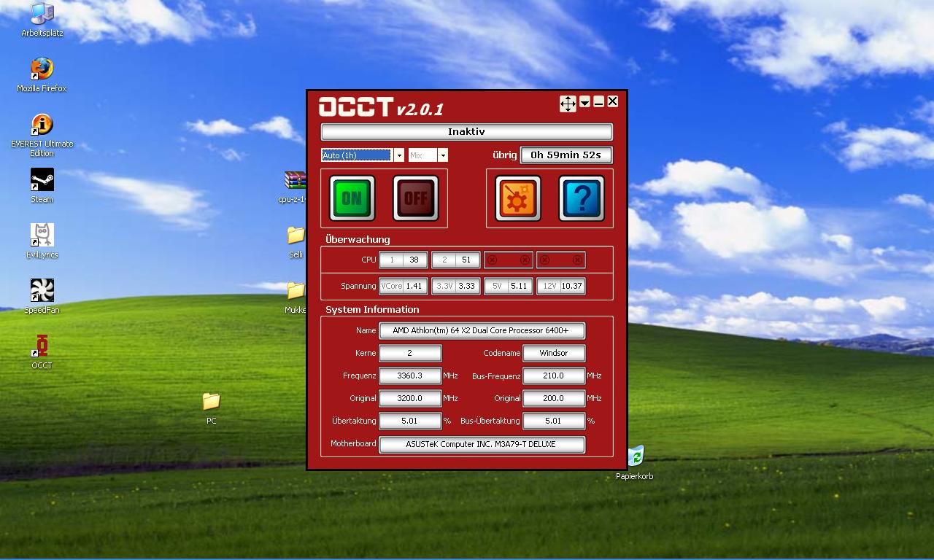Select the EVEREST Ultimate Edition shortcut

coord(42,135)
